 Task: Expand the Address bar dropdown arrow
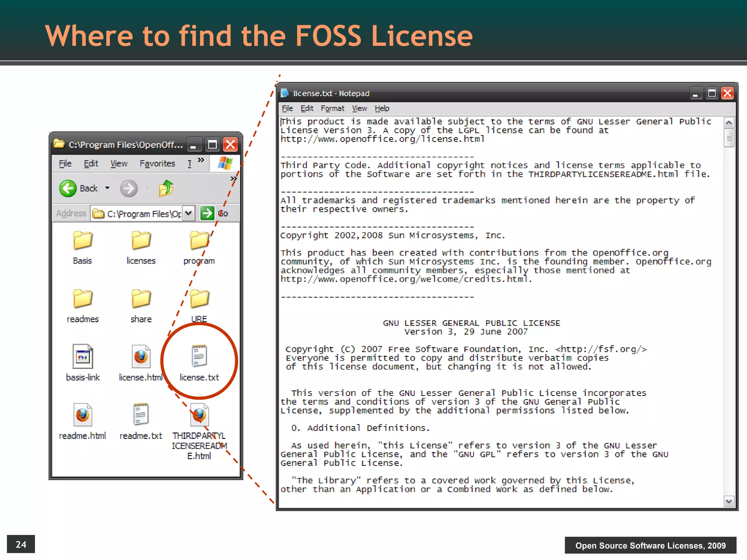(189, 213)
